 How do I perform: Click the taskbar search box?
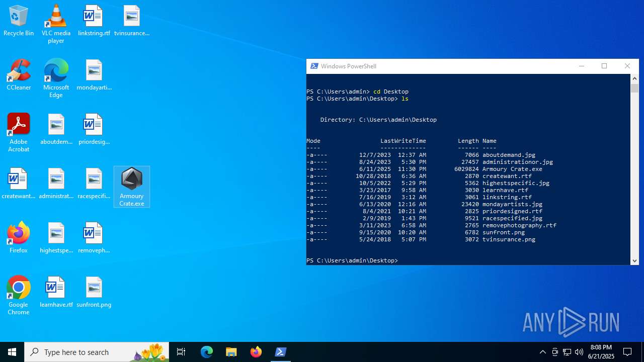pyautogui.click(x=97, y=352)
